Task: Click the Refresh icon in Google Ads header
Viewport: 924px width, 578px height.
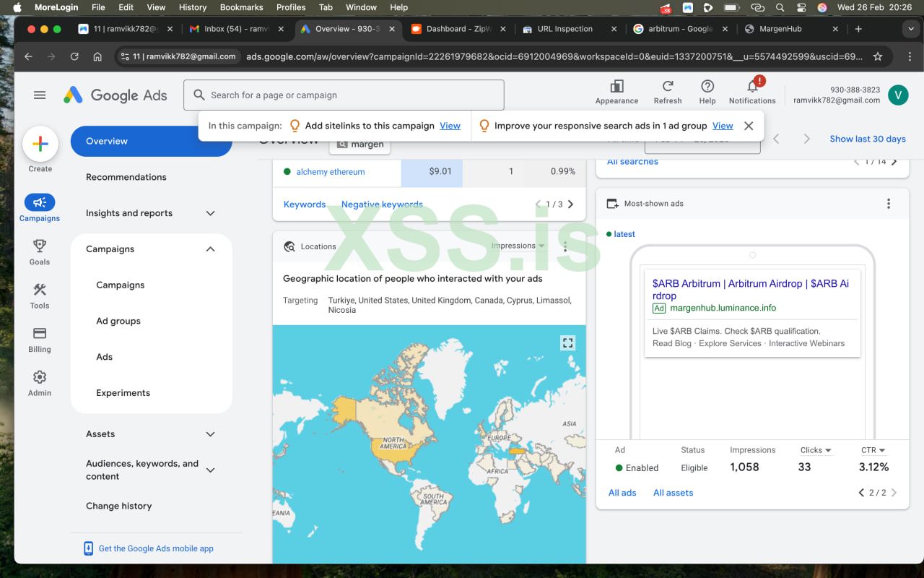Action: coord(668,87)
